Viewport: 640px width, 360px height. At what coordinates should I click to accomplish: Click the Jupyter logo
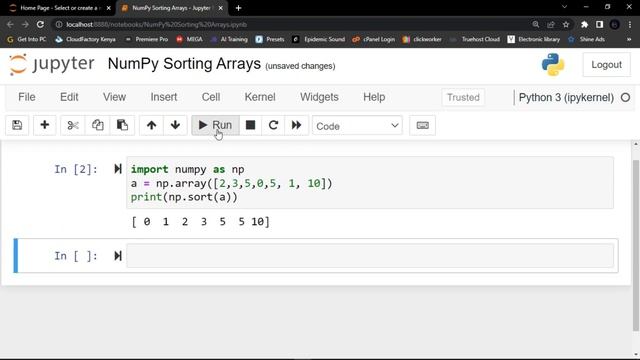(51, 64)
